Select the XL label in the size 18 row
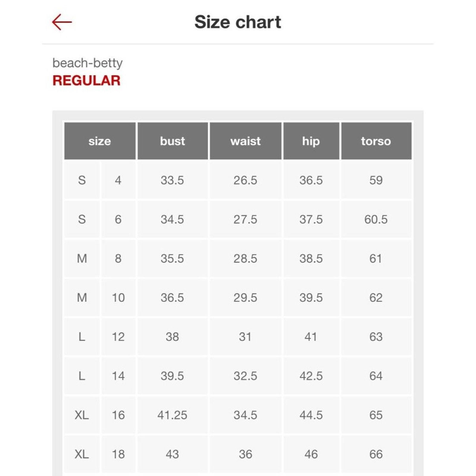The image size is (476, 476). point(82,454)
